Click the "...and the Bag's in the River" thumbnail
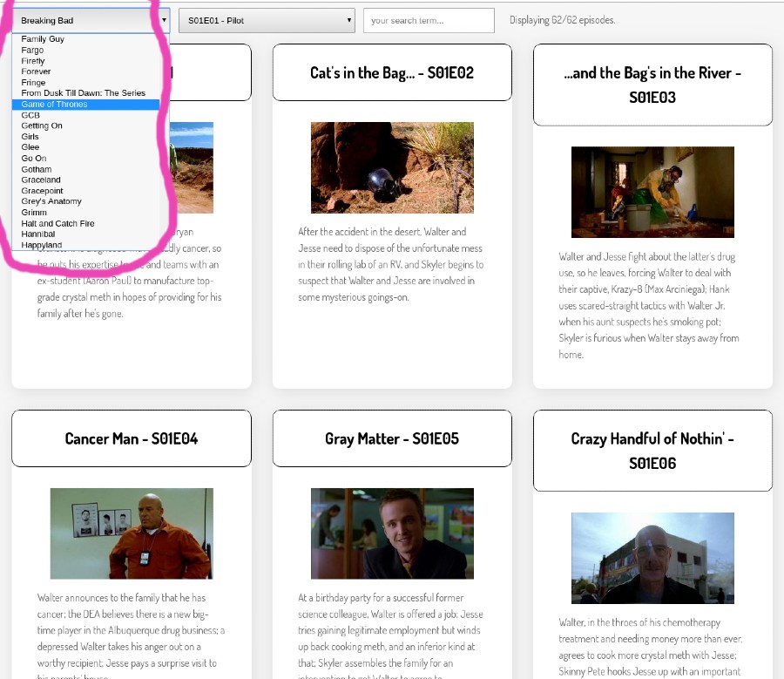The image size is (784, 679). (x=652, y=193)
